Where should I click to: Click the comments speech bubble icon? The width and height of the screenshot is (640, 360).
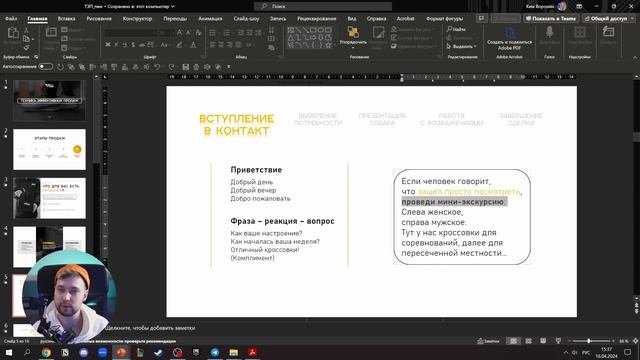tap(482, 18)
